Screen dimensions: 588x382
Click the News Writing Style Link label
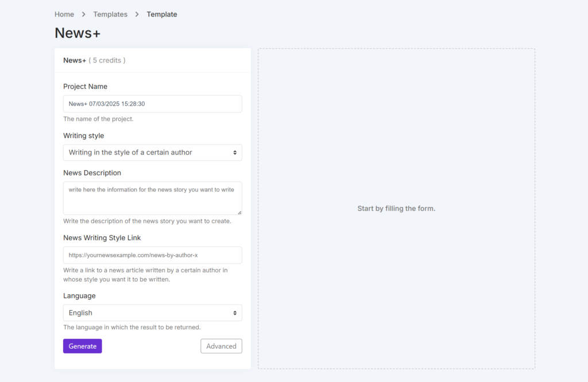(102, 238)
